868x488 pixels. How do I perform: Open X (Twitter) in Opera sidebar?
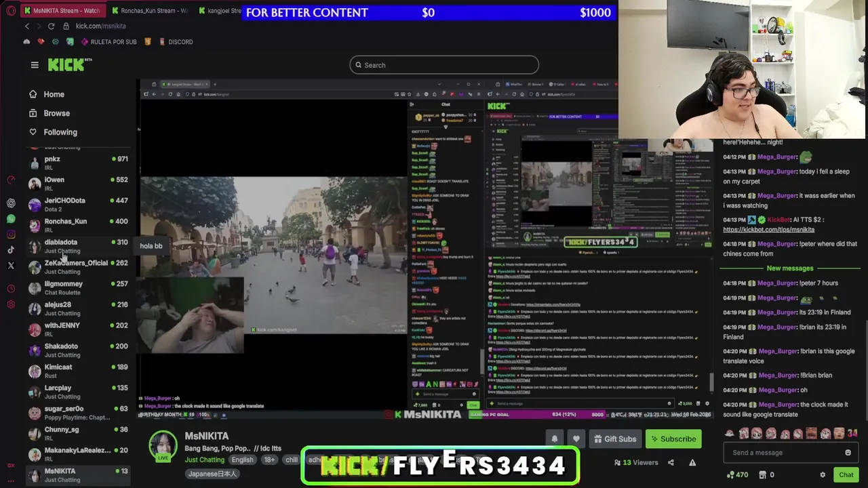click(x=11, y=266)
